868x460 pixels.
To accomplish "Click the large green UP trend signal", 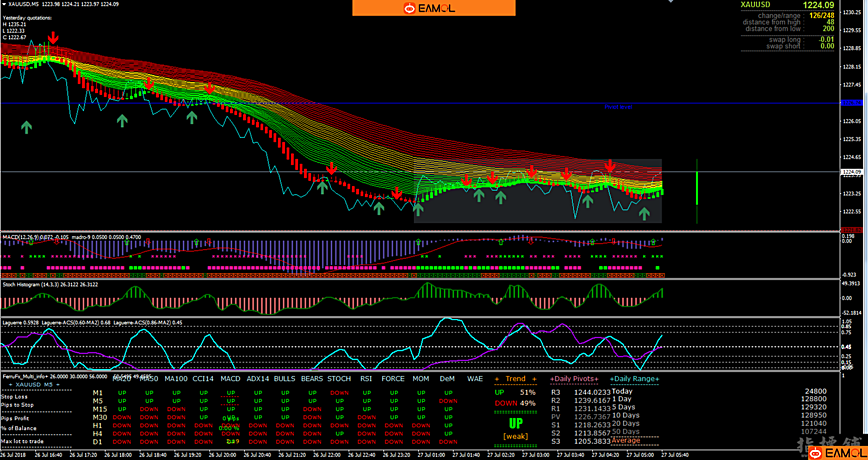I will [515, 423].
